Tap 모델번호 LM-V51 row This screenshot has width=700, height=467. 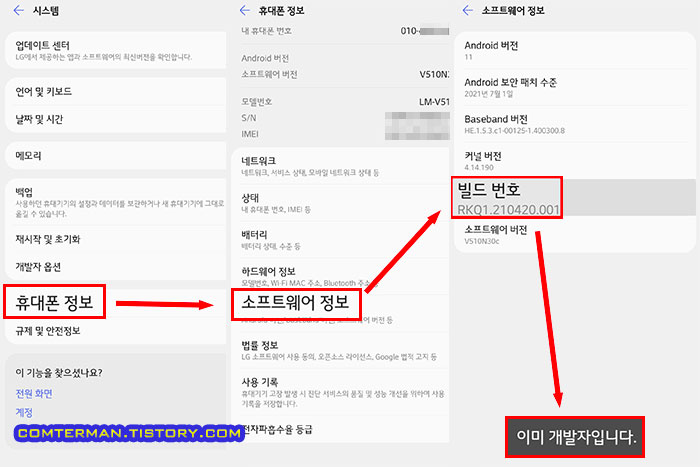tap(345, 102)
